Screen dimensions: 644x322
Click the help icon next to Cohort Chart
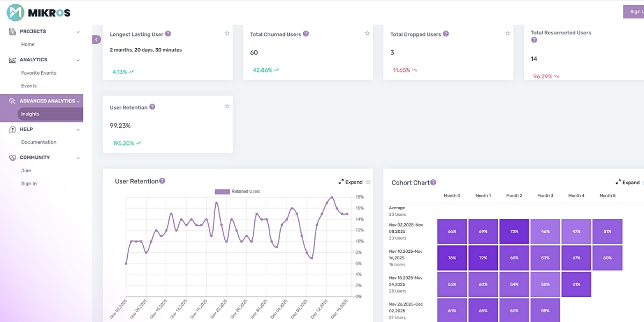click(433, 182)
